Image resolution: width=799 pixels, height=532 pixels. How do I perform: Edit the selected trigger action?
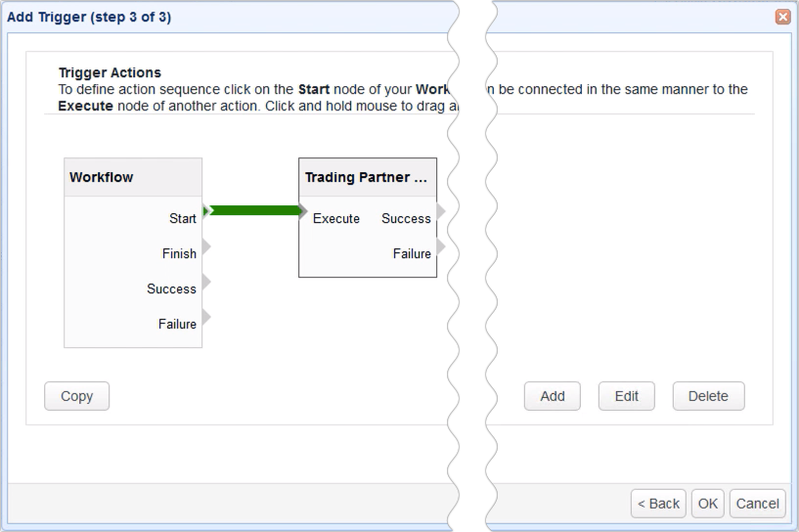pos(626,396)
